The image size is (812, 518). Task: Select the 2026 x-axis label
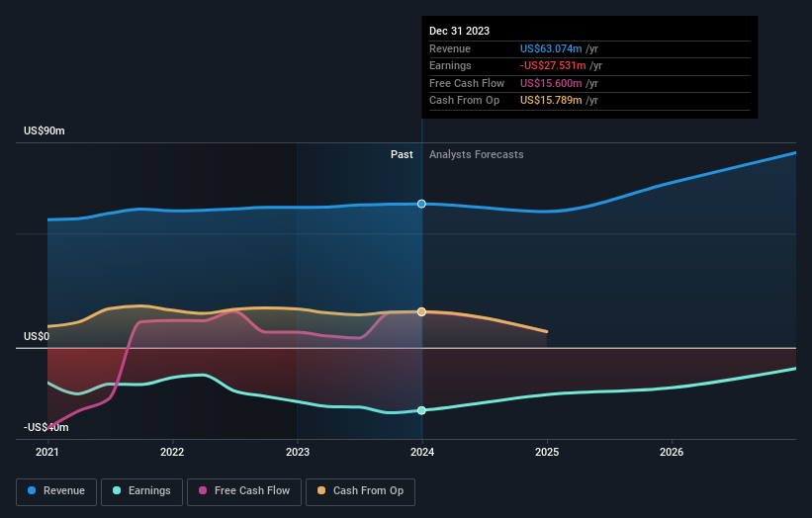coord(672,452)
